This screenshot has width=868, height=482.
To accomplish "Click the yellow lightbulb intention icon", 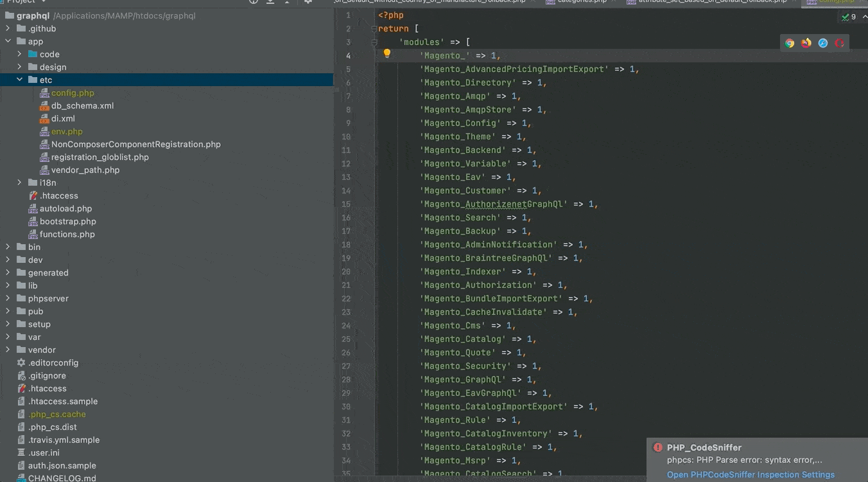I will tap(387, 54).
